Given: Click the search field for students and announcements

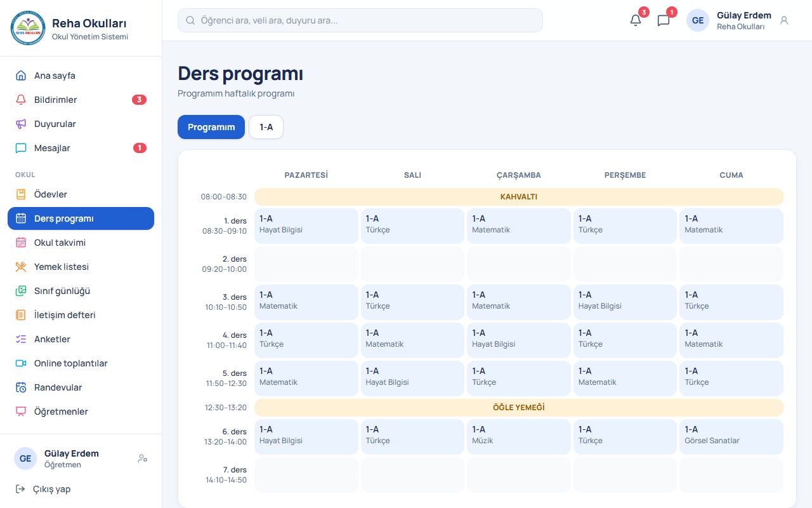Looking at the screenshot, I should click(x=360, y=20).
